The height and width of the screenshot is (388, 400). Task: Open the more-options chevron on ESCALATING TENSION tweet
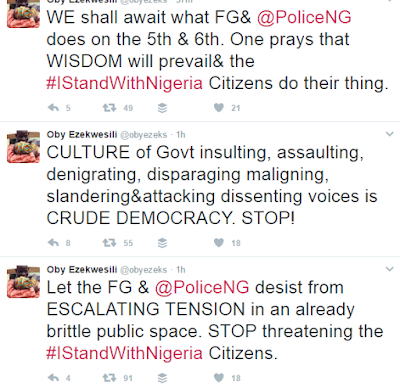[x=389, y=269]
